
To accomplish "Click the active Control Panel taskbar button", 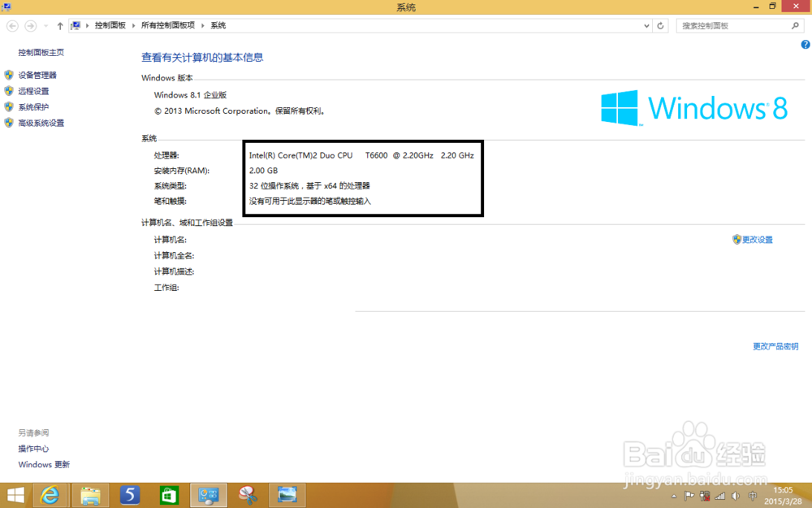I will 208,496.
